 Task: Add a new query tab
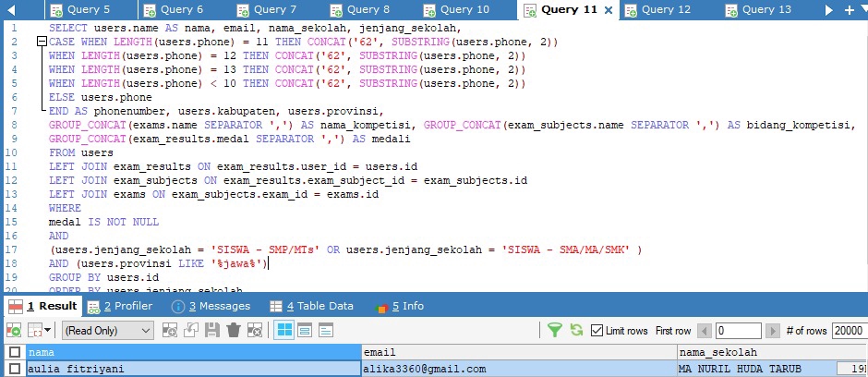click(x=850, y=9)
